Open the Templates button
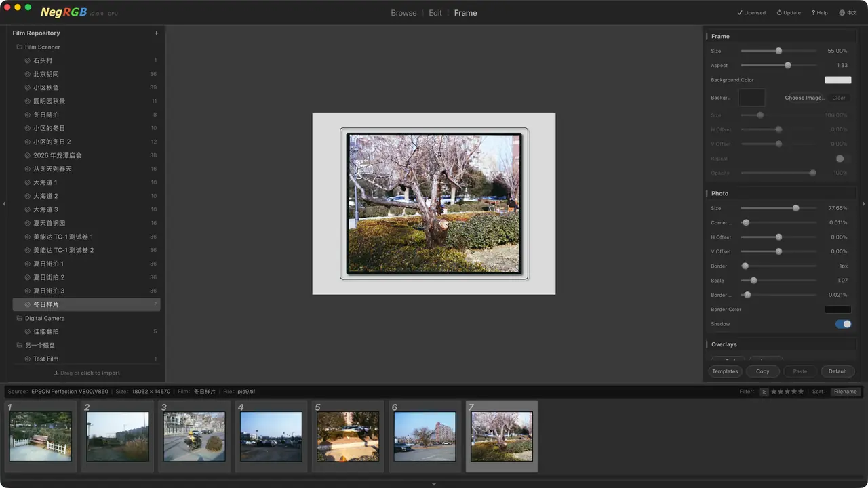The height and width of the screenshot is (488, 868). pos(725,371)
